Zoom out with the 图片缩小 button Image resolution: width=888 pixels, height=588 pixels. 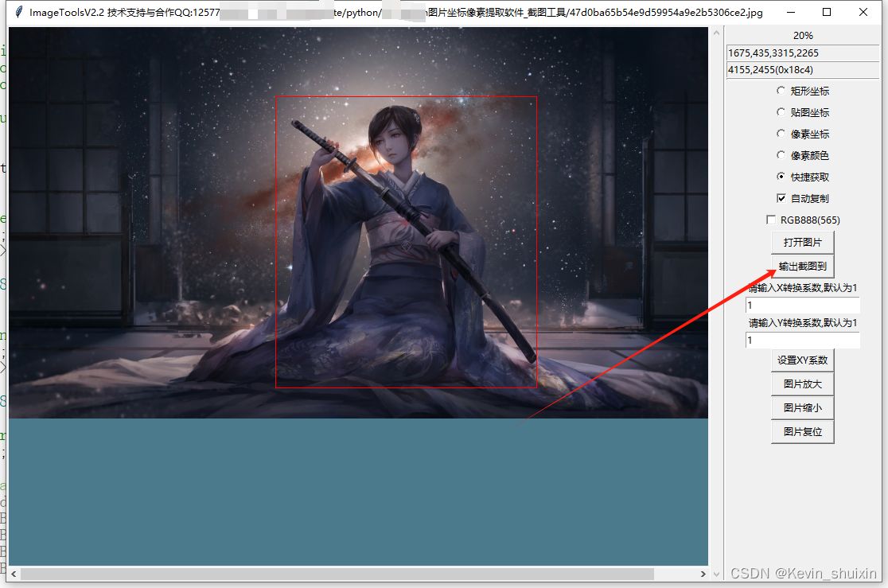coord(803,408)
